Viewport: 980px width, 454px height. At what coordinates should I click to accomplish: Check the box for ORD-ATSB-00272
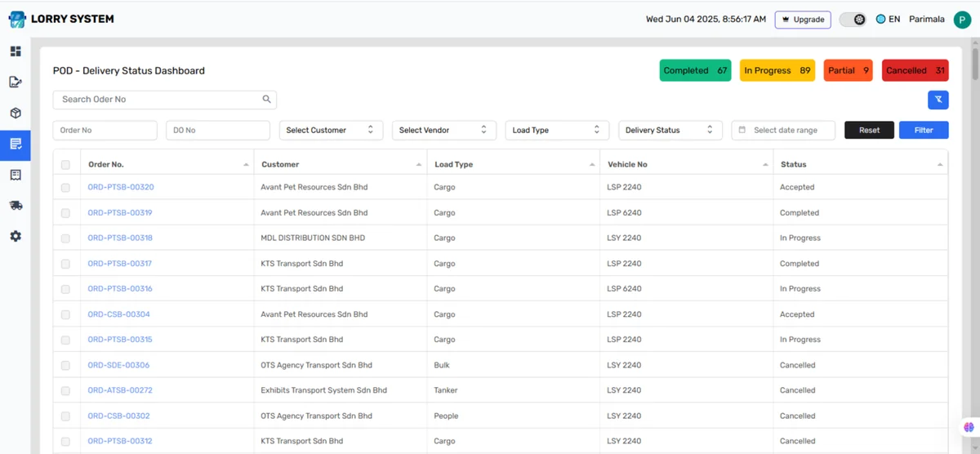(x=65, y=390)
